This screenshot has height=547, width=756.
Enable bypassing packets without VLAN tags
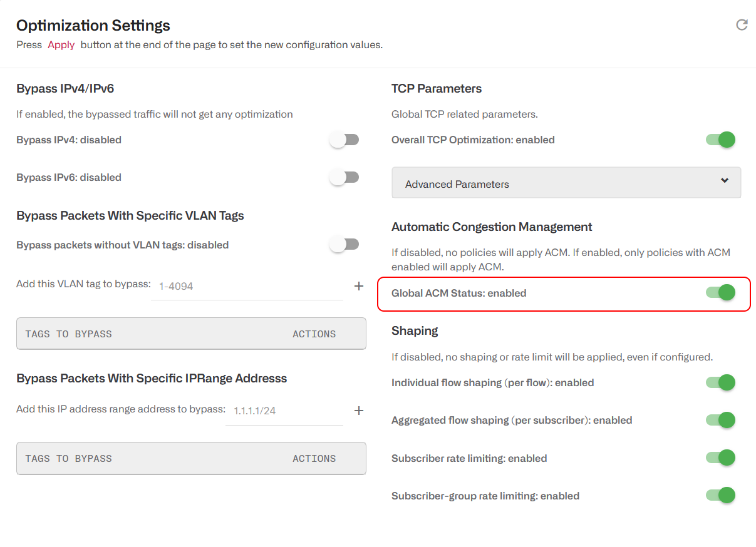pos(344,244)
